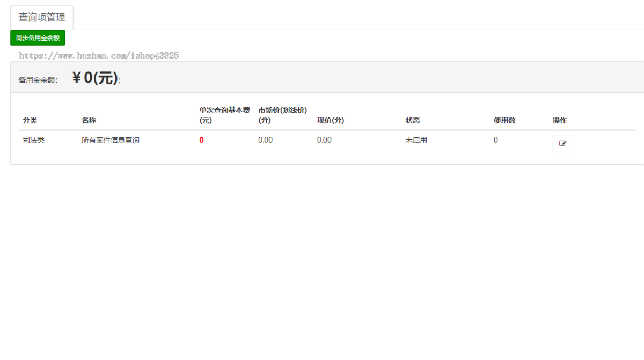Select the 司法类 category cell
Image resolution: width=644 pixels, height=360 pixels.
point(33,140)
